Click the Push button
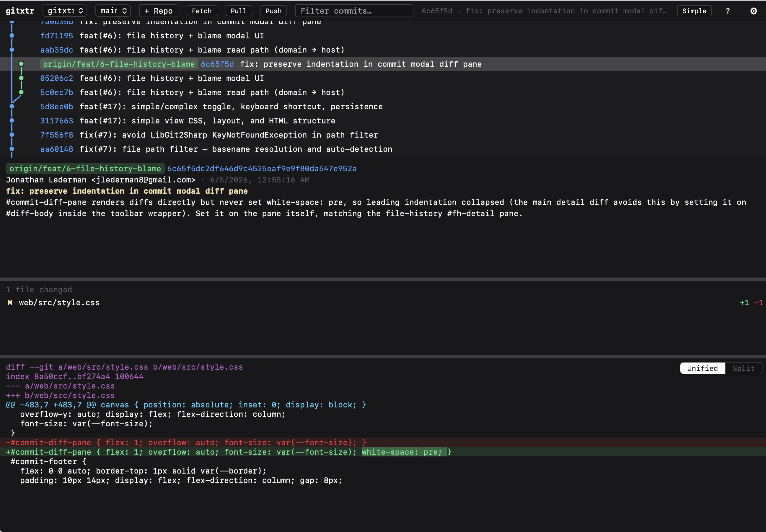The width and height of the screenshot is (766, 532). click(273, 11)
